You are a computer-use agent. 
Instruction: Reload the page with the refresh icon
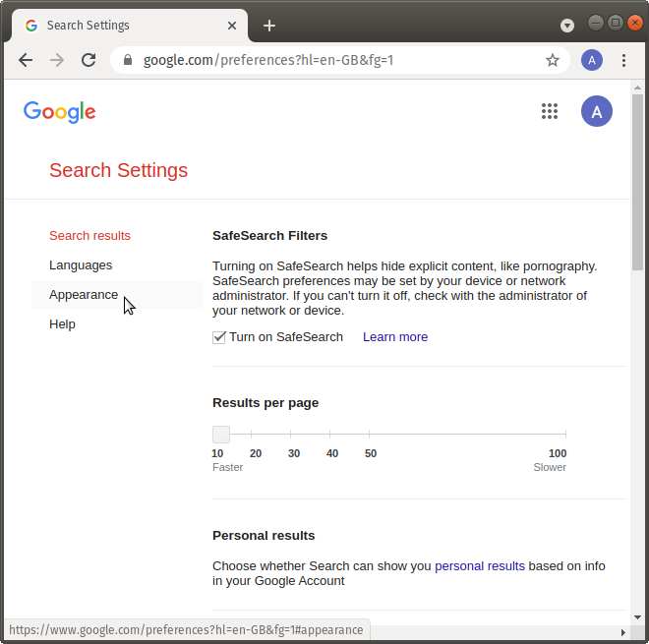click(x=88, y=60)
